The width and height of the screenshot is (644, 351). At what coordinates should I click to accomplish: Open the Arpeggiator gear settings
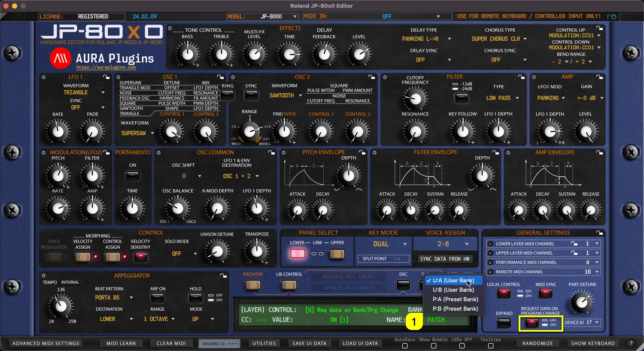click(x=43, y=275)
